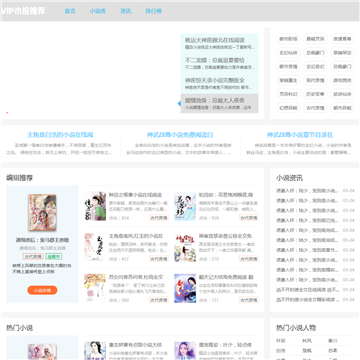This screenshot has width=360, height=360.
Task: Open the 小说库 nav tab
Action: (x=98, y=11)
